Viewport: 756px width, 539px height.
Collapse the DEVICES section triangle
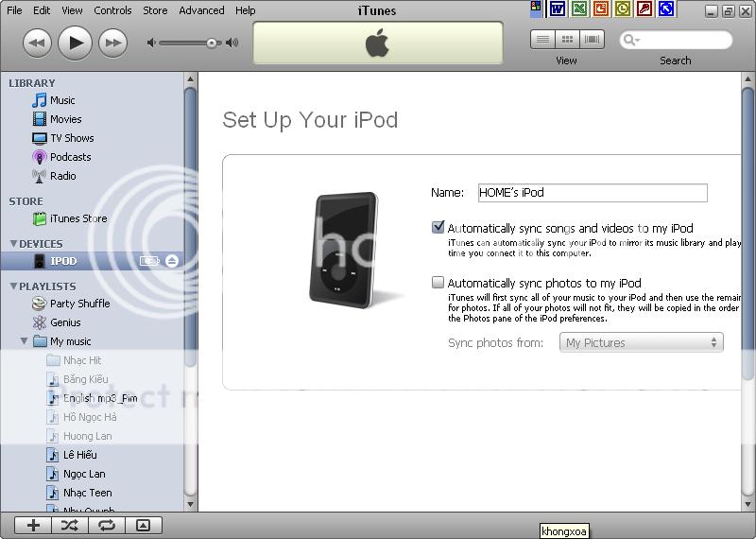pos(13,244)
